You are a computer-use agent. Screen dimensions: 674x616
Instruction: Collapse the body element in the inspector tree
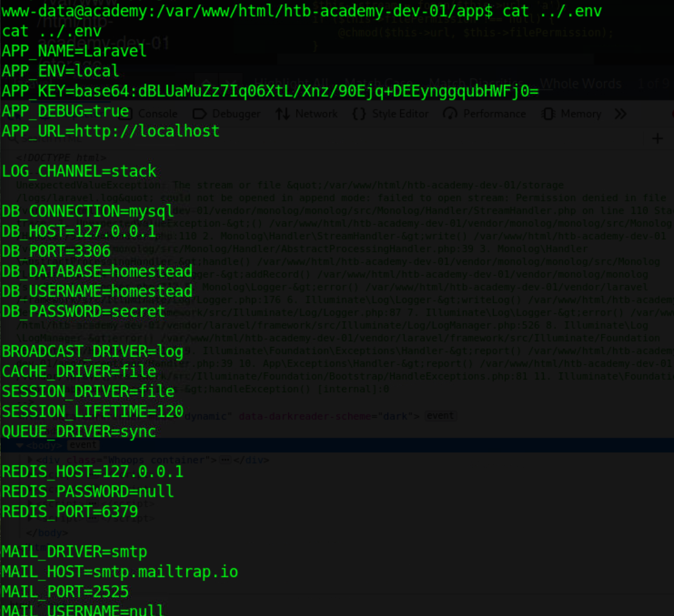click(20, 445)
